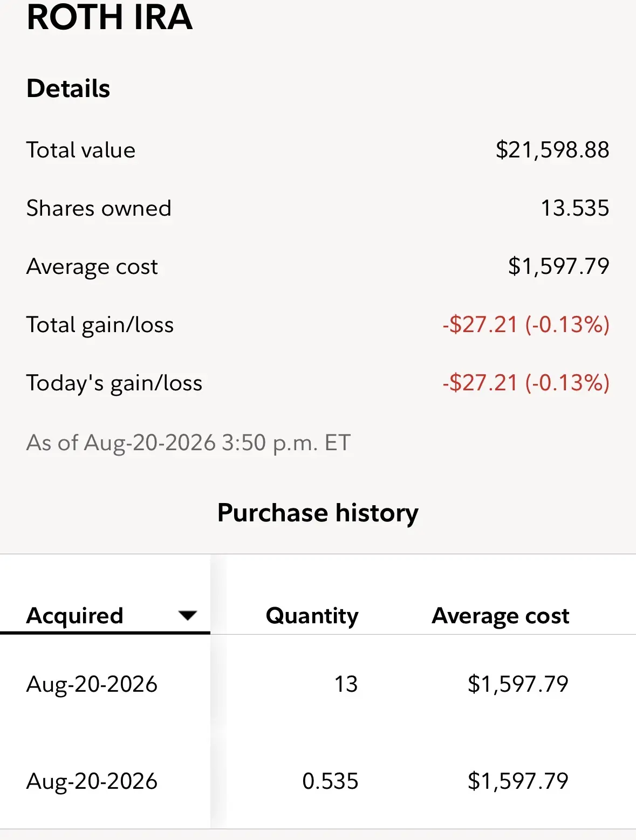
Task: Tap the Total gain/loss red value
Action: (x=526, y=324)
